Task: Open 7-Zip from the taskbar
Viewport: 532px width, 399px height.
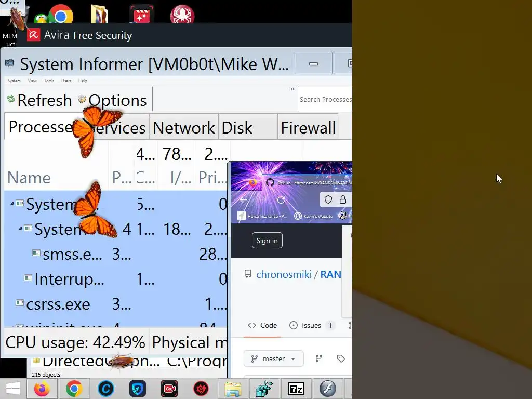Action: click(296, 389)
